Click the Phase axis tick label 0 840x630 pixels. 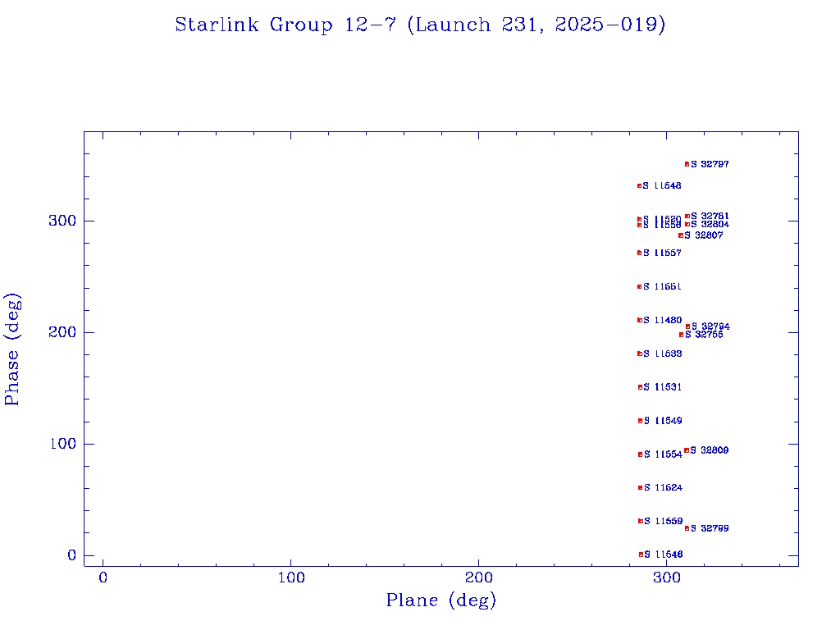[72, 555]
